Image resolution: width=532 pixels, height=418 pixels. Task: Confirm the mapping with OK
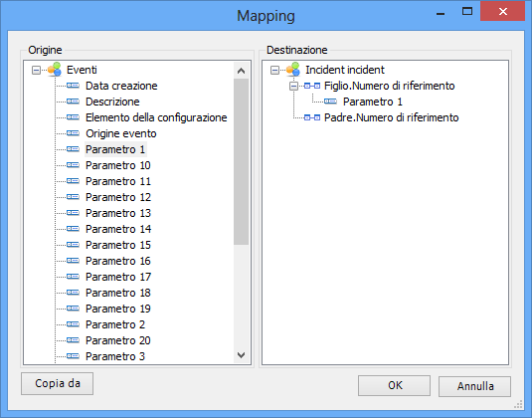394,386
